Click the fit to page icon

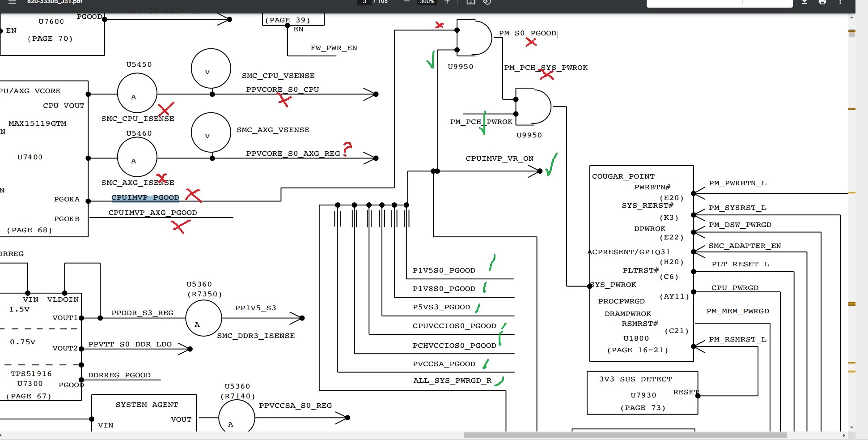click(470, 2)
